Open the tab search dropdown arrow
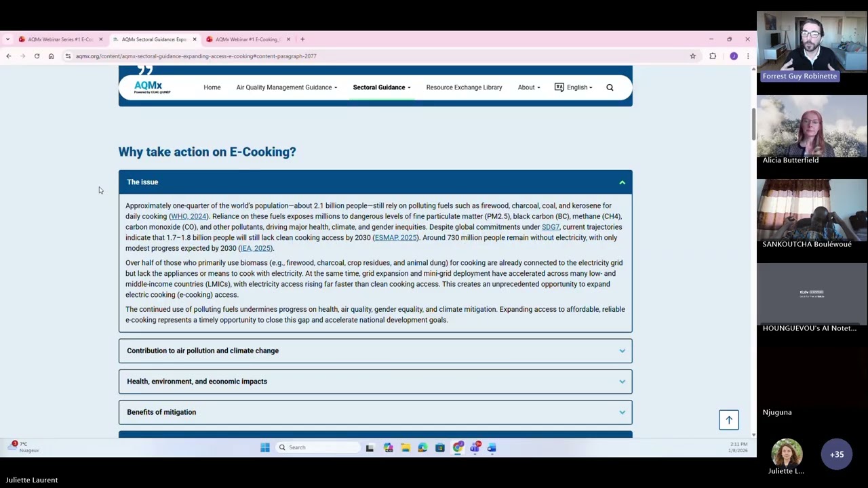The width and height of the screenshot is (868, 488). point(7,39)
